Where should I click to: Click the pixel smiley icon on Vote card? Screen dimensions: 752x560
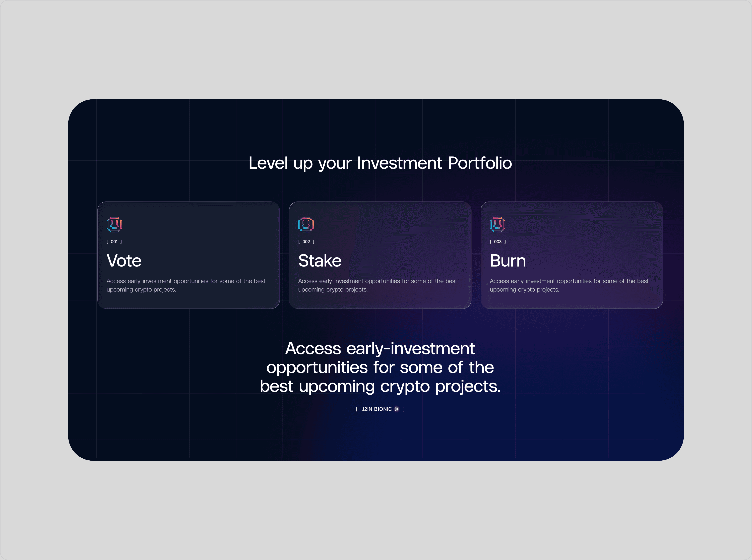[114, 224]
